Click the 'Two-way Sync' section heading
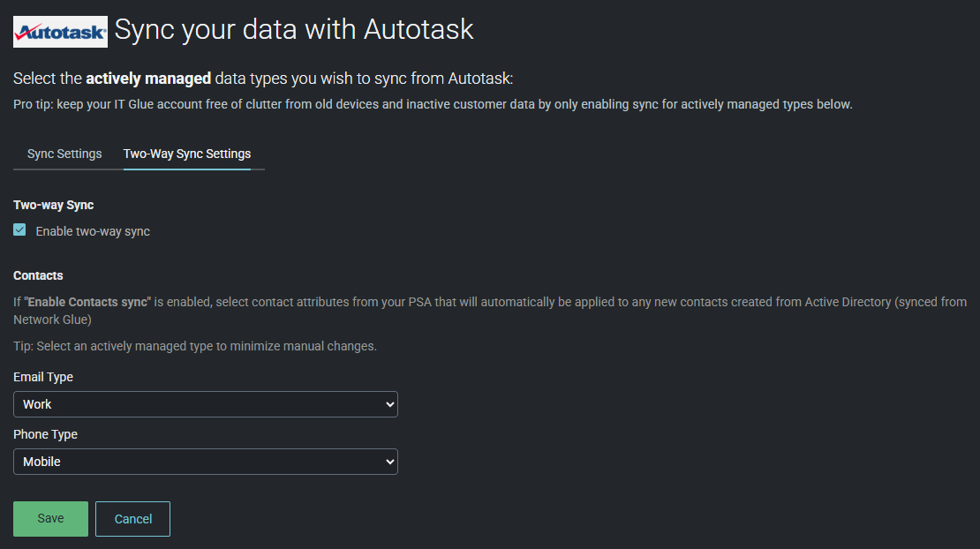The width and height of the screenshot is (980, 549). coord(54,205)
